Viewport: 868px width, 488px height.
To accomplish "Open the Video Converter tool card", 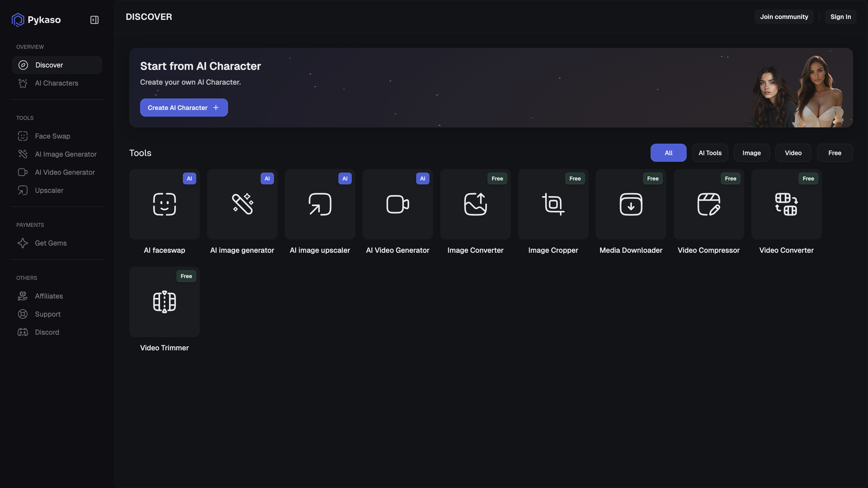I will click(x=786, y=204).
